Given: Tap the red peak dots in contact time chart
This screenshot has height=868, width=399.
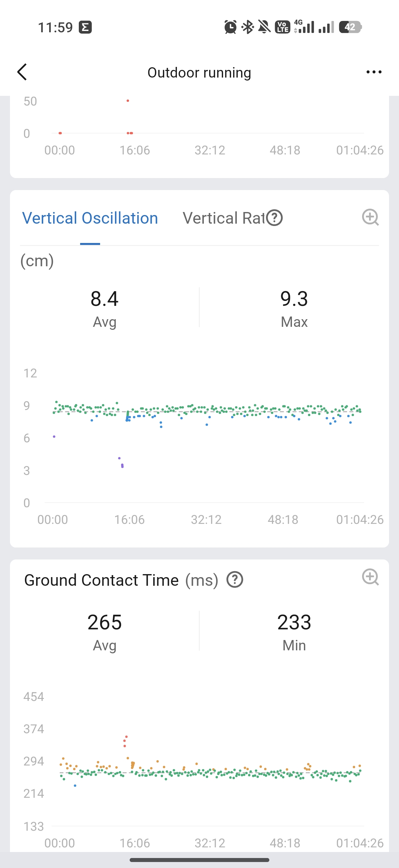Looking at the screenshot, I should [x=125, y=741].
